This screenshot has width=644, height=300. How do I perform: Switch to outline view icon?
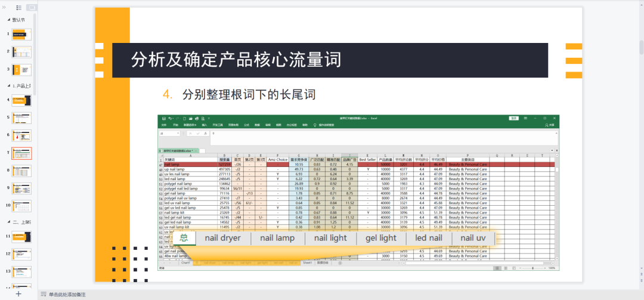(18, 8)
